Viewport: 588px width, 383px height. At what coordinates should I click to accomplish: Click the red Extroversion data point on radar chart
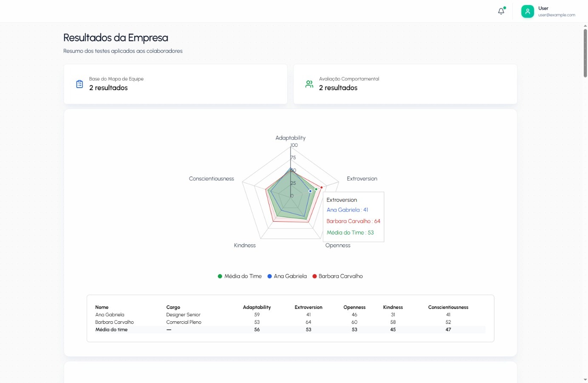click(x=322, y=186)
